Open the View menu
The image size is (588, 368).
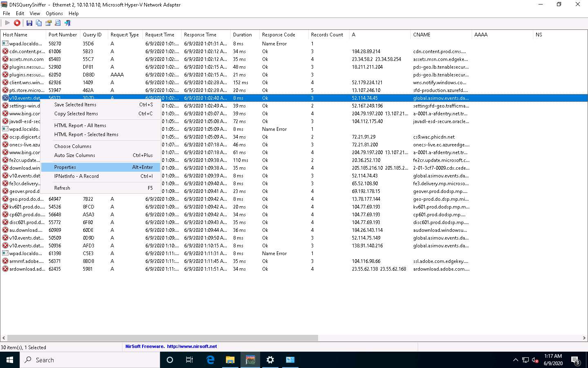click(35, 13)
